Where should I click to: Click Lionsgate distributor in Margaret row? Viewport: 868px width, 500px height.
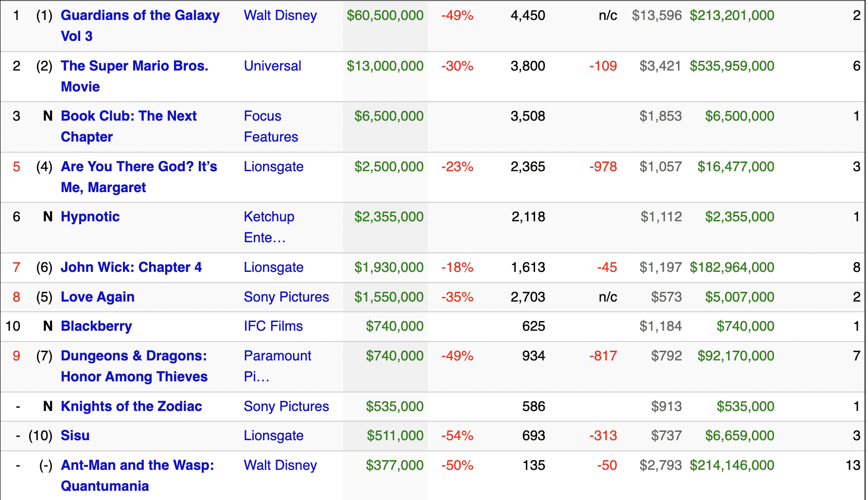point(274,167)
